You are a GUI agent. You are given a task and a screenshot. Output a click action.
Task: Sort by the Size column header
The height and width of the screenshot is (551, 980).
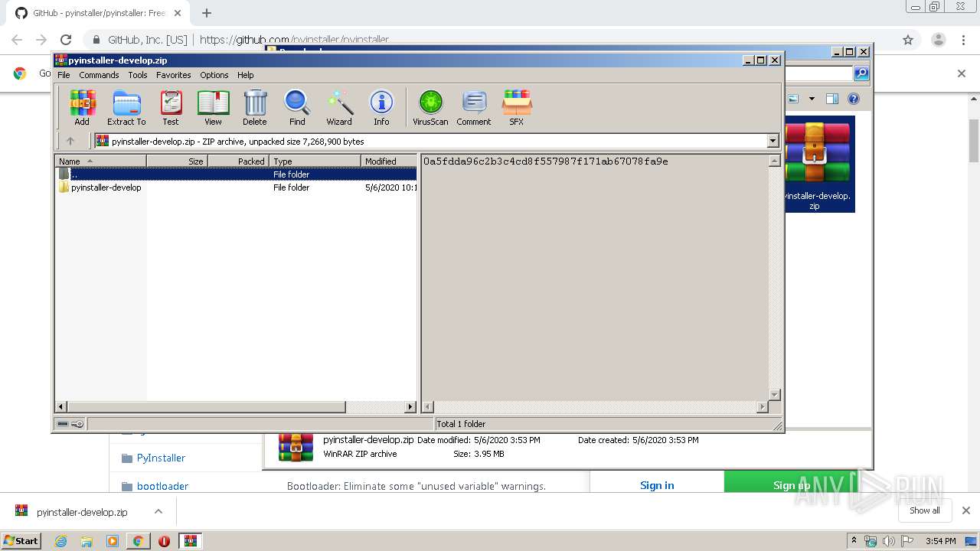pos(177,161)
